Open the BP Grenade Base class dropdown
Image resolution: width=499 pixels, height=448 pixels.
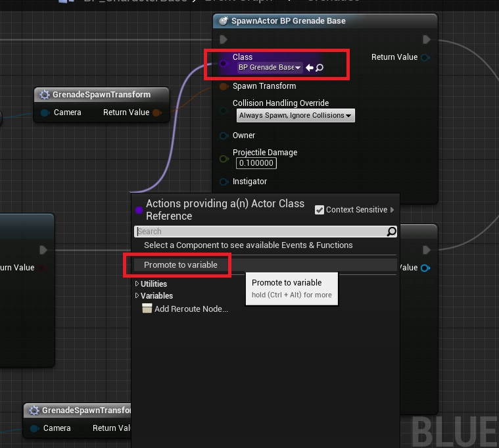[270, 68]
